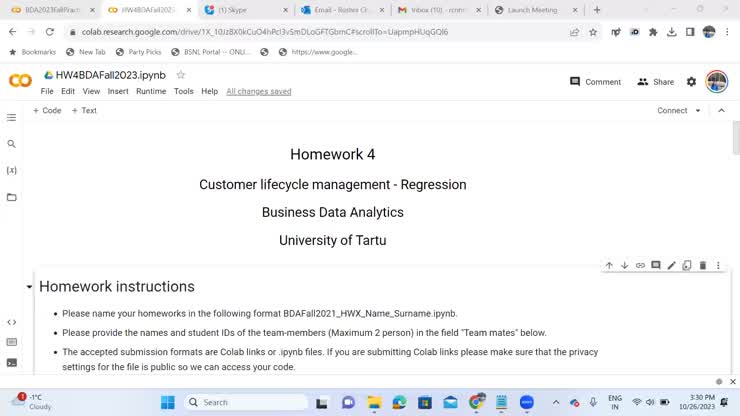Screen dimensions: 740x416
Task: Open the Help menu
Action: [210, 92]
